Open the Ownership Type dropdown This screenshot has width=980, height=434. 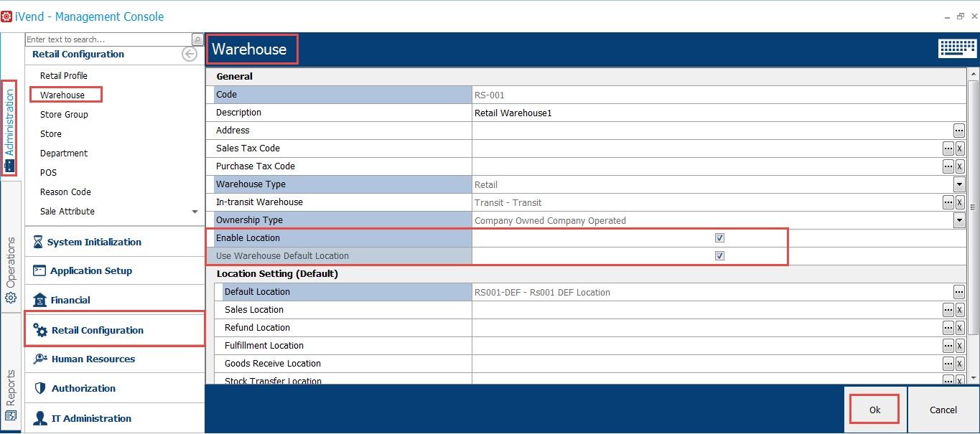959,220
